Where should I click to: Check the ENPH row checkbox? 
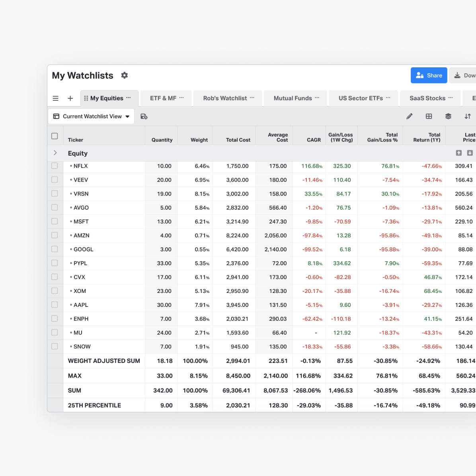coord(55,318)
